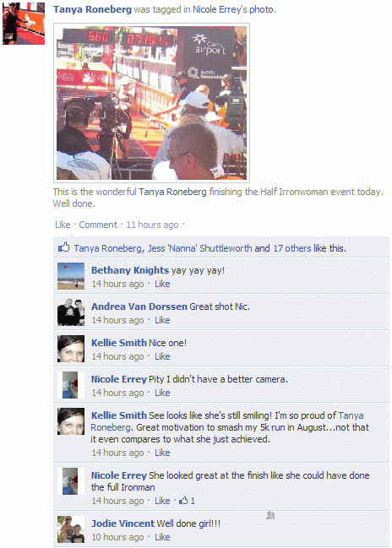Click Kellie Smith's avatar next to 'Nice one!'
The image size is (392, 548).
coord(71,349)
